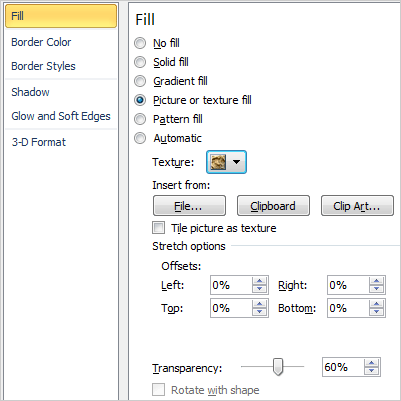
Task: Choose Gradient fill radio button
Action: coord(140,81)
